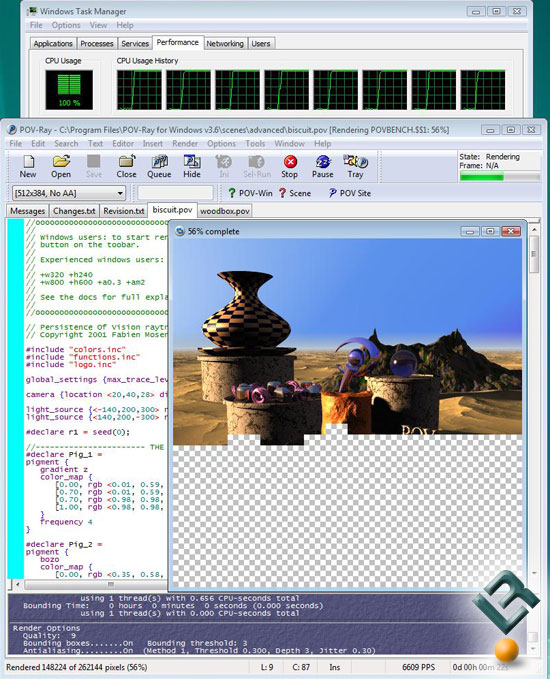Viewport: 550px width, 679px height.
Task: Switch to Processes tab in Task Manager
Action: point(97,44)
